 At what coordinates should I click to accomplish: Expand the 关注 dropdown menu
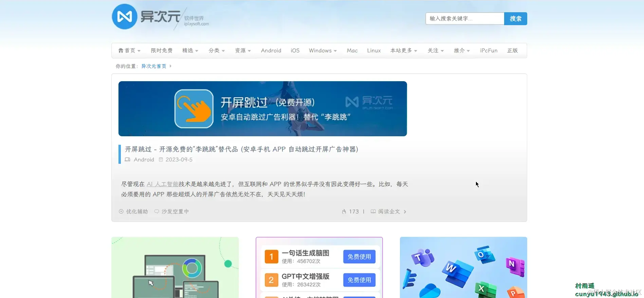tap(436, 51)
